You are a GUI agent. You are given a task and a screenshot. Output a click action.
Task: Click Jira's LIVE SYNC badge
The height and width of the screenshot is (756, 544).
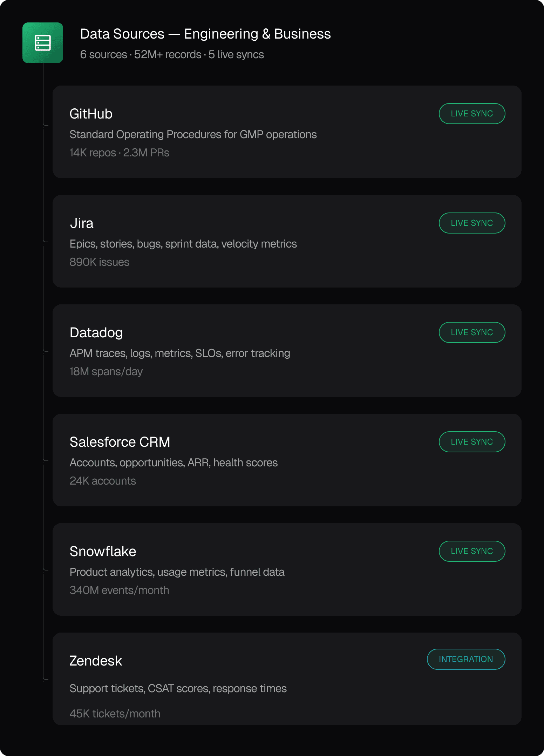[x=471, y=223]
